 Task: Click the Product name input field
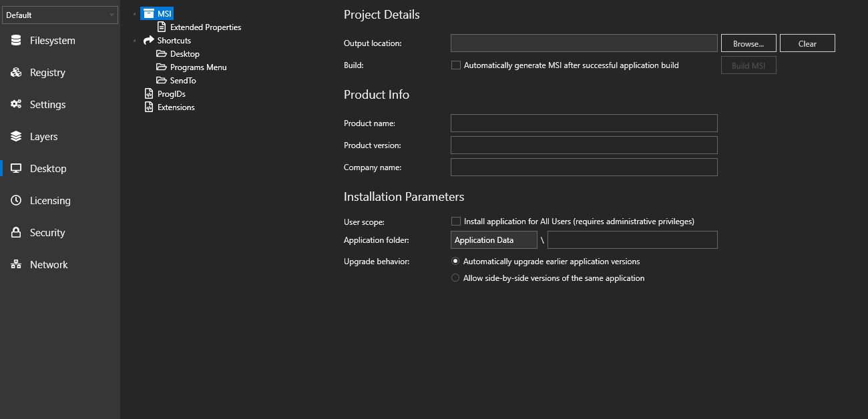click(584, 123)
